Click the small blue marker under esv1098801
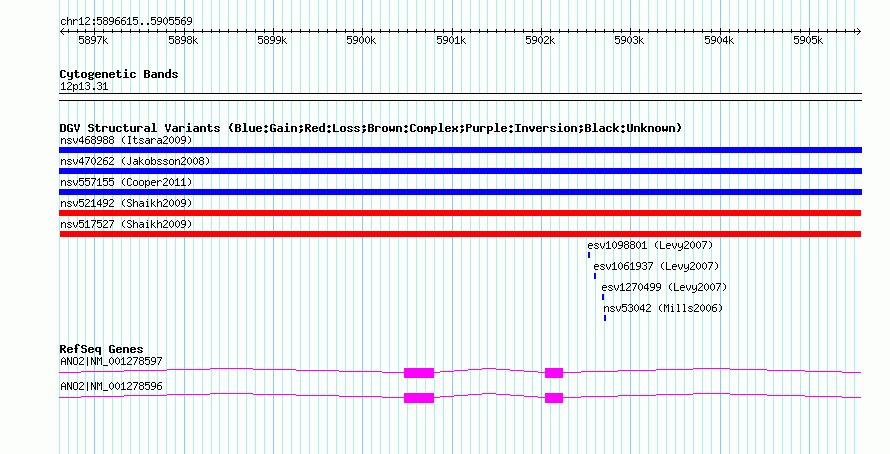This screenshot has height=454, width=890. coord(589,255)
